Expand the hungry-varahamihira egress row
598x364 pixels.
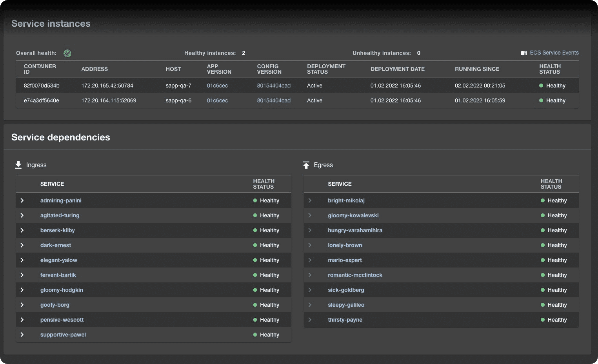pyautogui.click(x=310, y=230)
